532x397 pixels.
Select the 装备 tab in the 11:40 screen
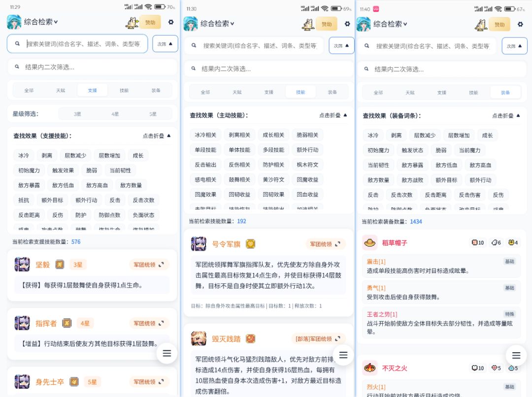point(505,92)
